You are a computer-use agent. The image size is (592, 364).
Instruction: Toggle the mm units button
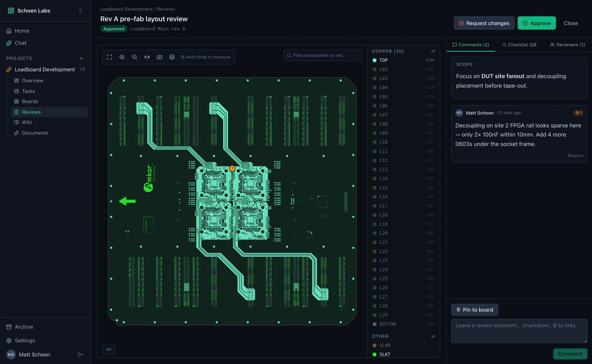coord(109,349)
